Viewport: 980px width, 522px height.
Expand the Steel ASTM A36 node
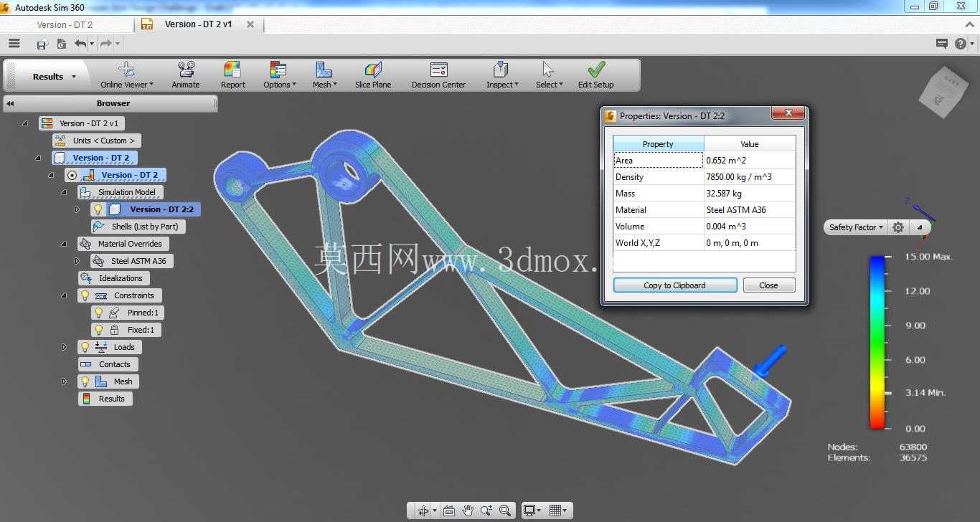tap(77, 261)
